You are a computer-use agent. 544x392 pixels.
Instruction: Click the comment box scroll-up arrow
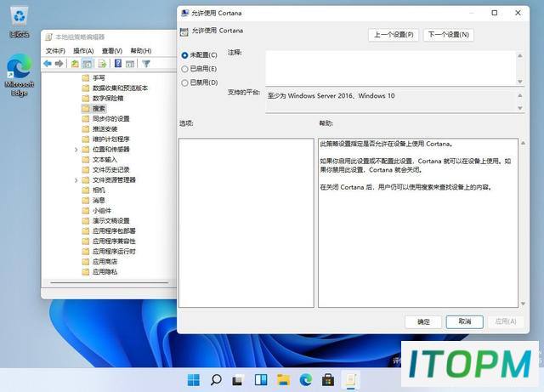(519, 55)
